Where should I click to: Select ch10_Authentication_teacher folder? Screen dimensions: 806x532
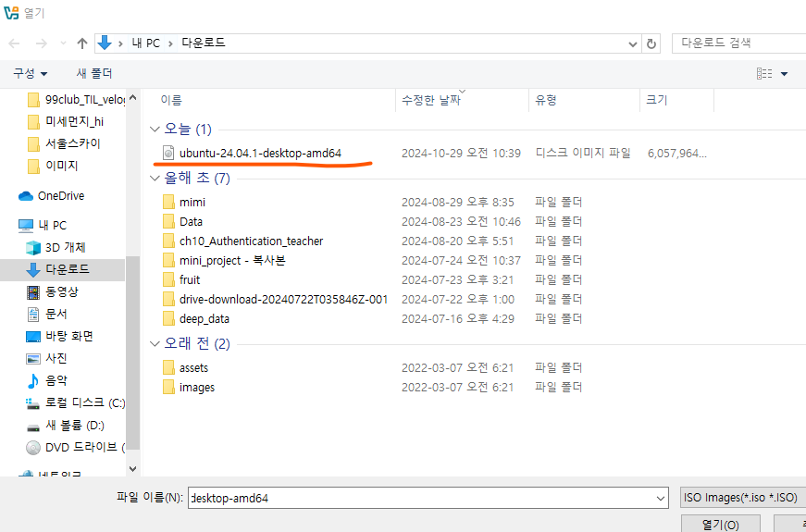252,241
